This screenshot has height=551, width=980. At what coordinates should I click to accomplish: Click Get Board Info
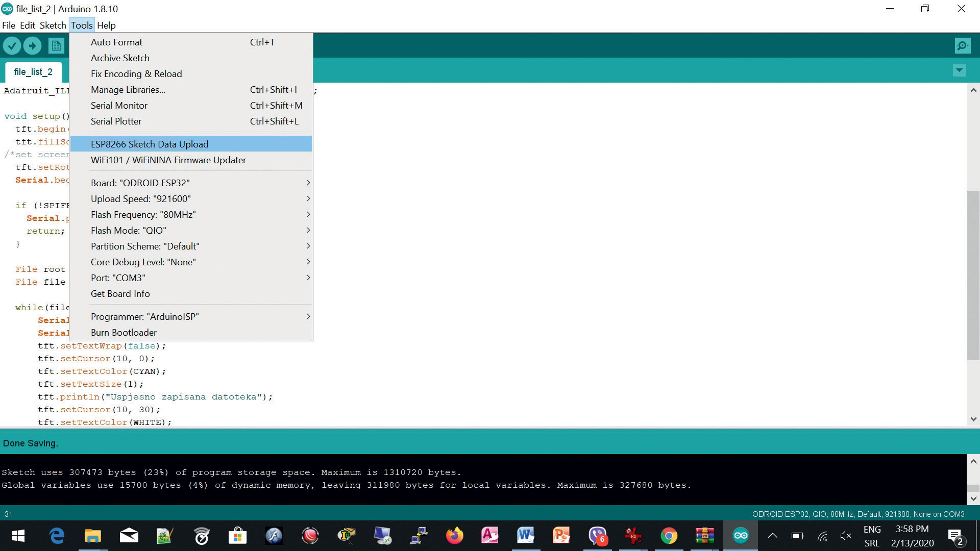(x=191, y=294)
